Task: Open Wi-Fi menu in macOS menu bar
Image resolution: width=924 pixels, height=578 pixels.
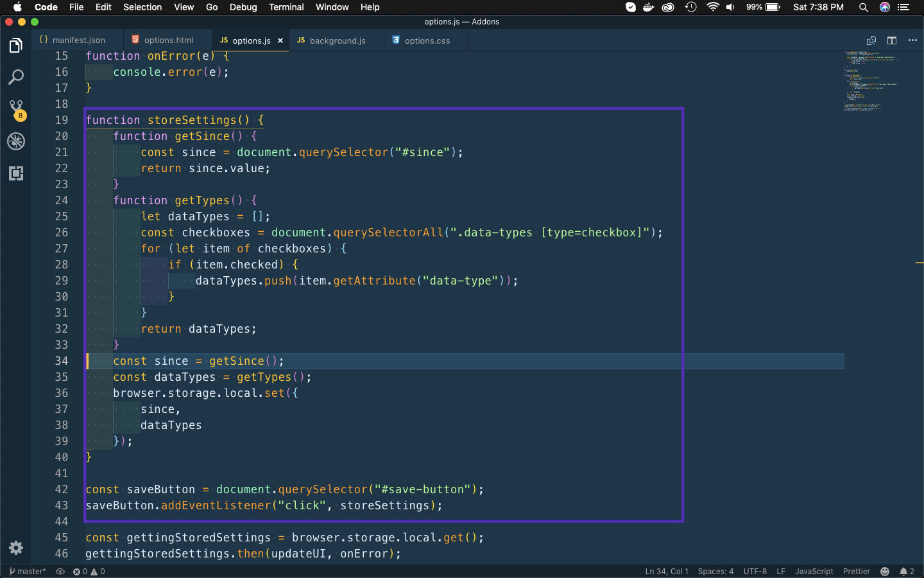Action: coord(713,7)
